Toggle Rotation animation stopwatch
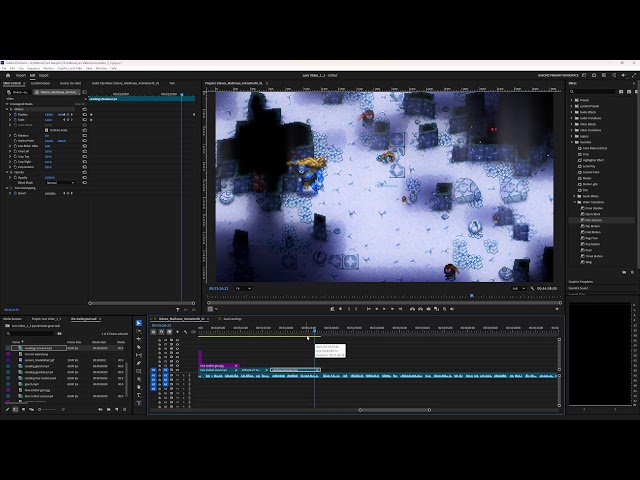 tap(15, 136)
